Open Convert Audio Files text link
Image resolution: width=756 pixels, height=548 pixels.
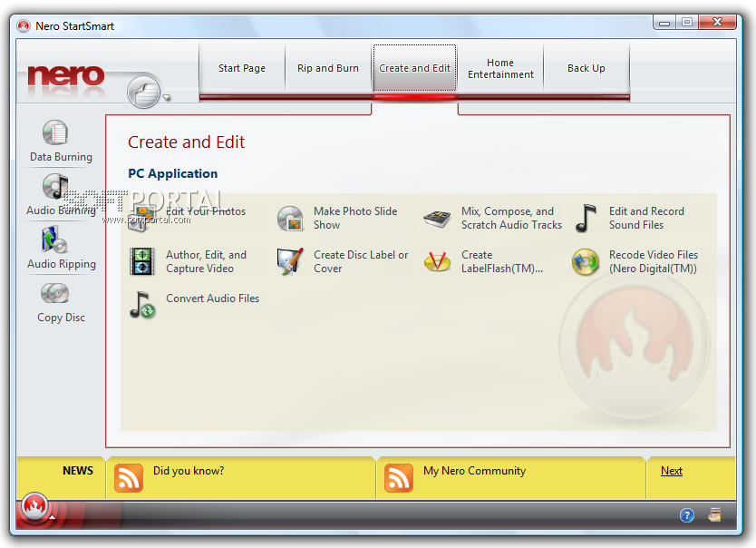point(213,298)
